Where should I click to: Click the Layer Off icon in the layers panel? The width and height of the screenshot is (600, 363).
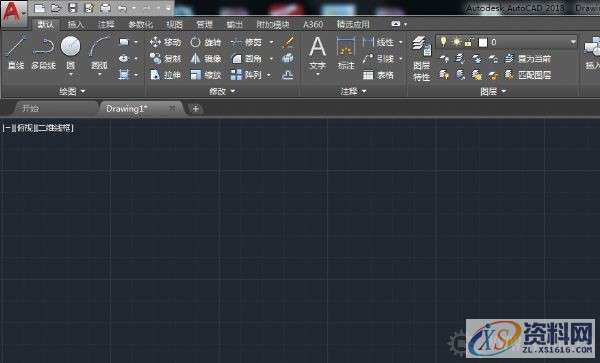[x=444, y=59]
